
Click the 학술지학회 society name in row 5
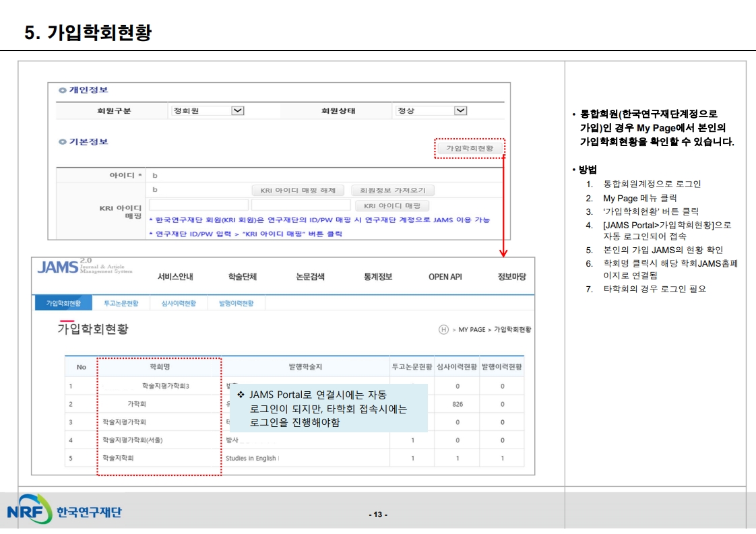[118, 458]
